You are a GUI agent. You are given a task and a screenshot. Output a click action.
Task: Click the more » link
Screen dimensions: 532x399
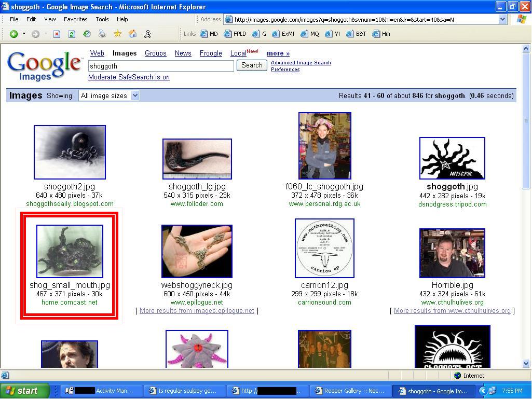pyautogui.click(x=278, y=53)
